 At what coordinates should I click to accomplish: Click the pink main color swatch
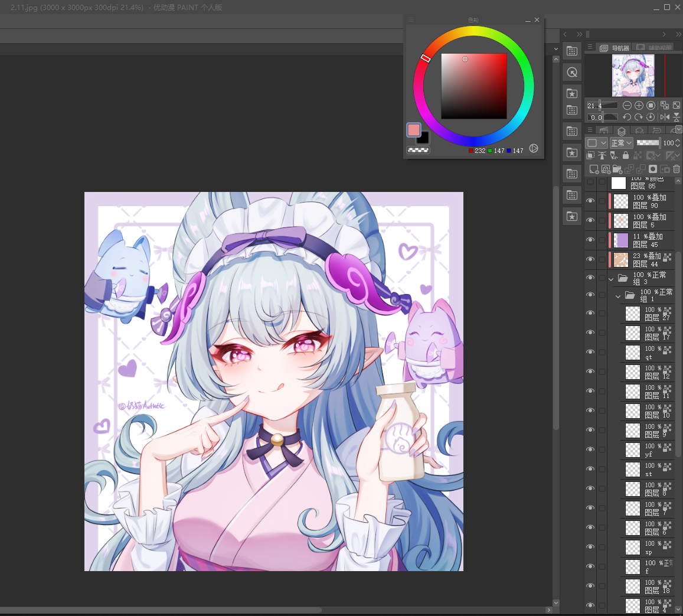[x=413, y=129]
